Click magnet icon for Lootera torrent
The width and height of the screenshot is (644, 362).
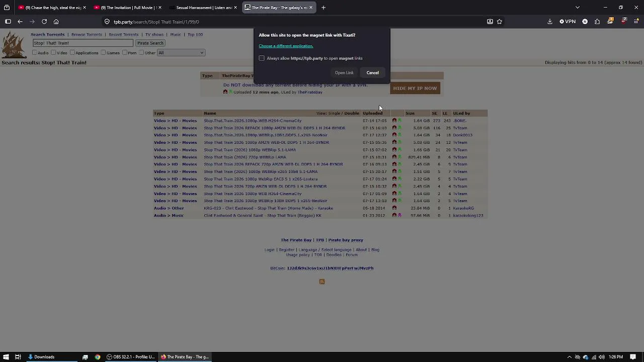pyautogui.click(x=394, y=179)
